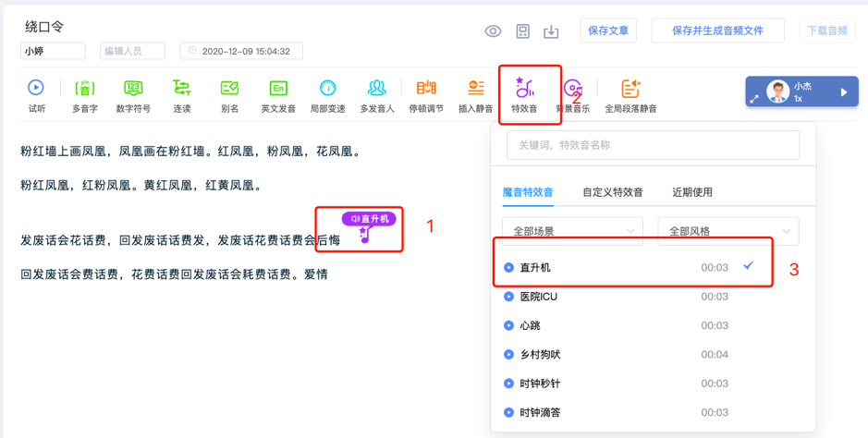Switch to the 近期使用 tab
Screen dimensions: 868x438
pyautogui.click(x=692, y=192)
